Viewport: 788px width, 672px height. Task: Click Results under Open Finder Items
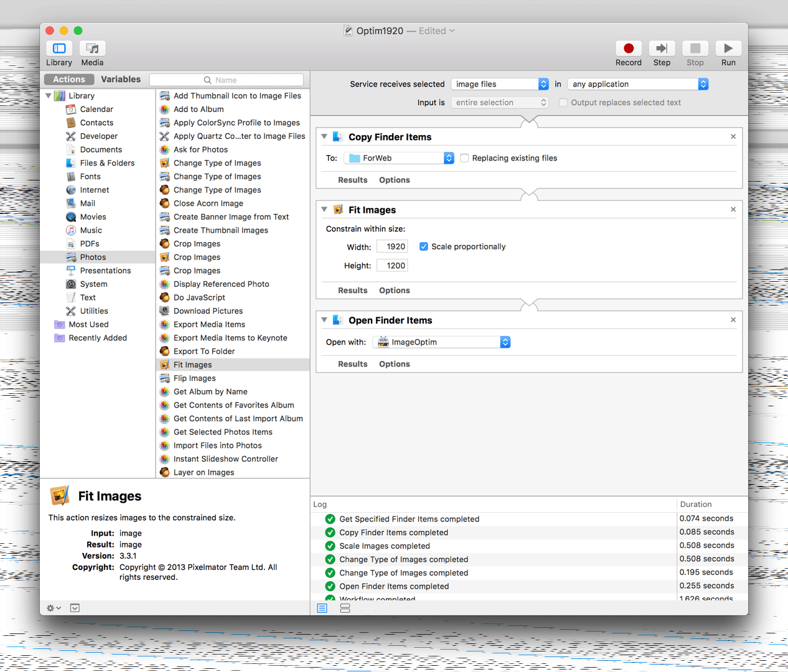pos(352,364)
